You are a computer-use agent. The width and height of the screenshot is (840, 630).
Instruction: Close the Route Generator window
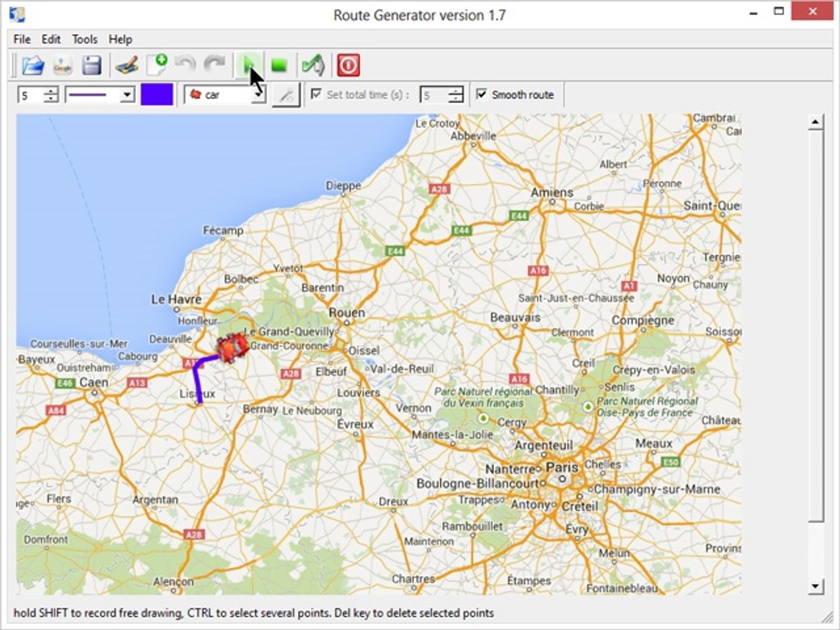[x=813, y=12]
